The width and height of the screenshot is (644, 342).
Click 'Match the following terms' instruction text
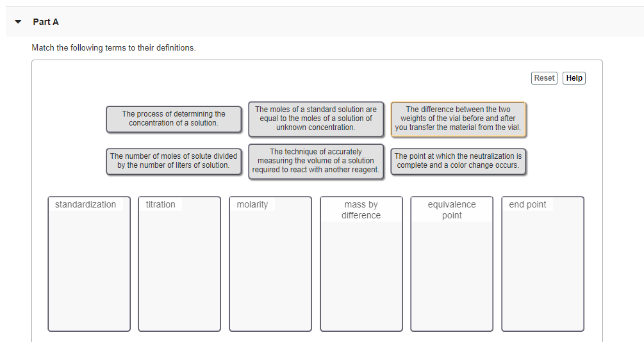point(114,47)
